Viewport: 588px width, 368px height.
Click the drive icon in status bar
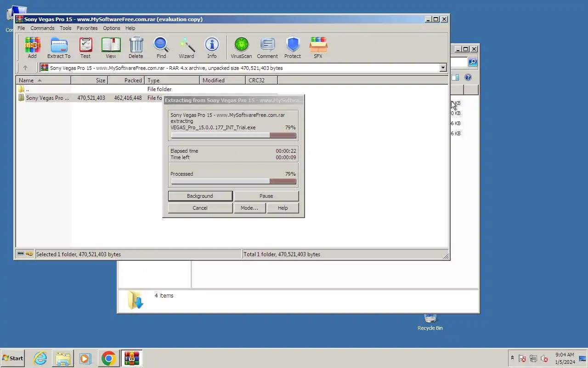point(21,254)
